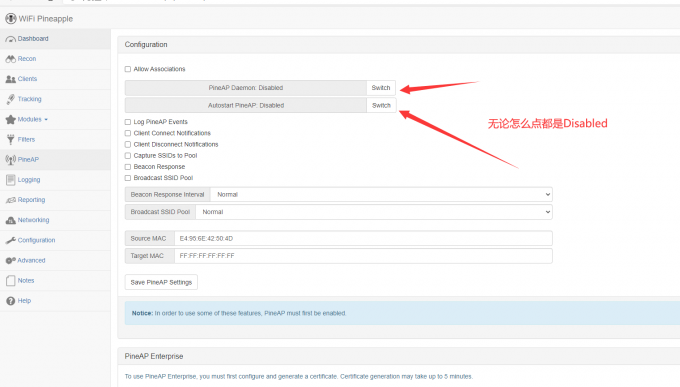The image size is (680, 387).
Task: Enable the Log PineAP Events checkbox
Action: pos(128,122)
